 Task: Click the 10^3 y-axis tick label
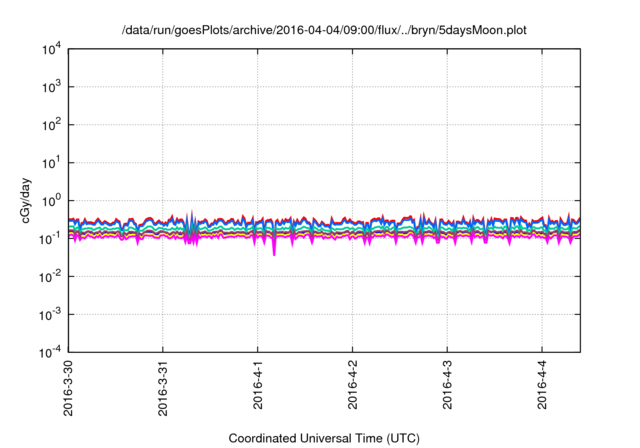[51, 87]
